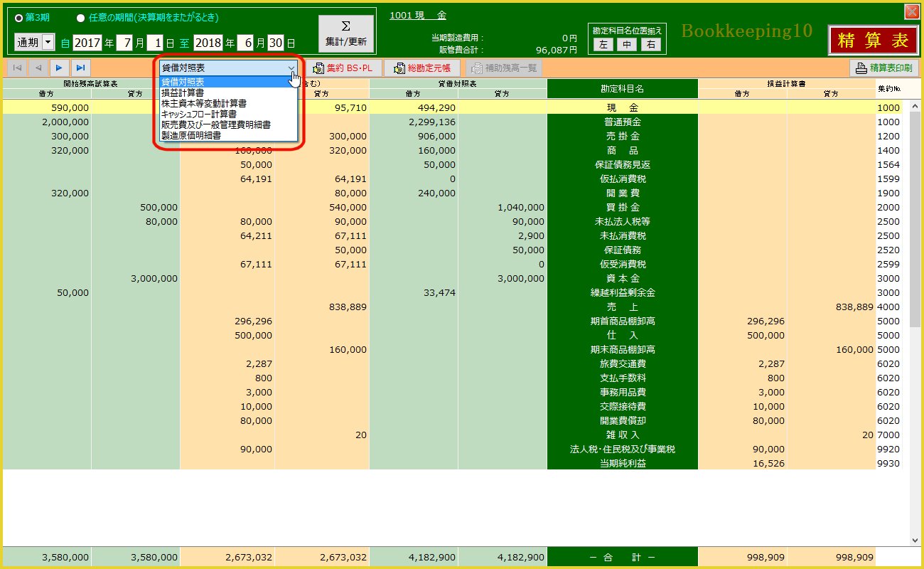Choose キャッシュフロー計算書 from the list
Viewport: 924px width, 569px height.
pyautogui.click(x=198, y=114)
